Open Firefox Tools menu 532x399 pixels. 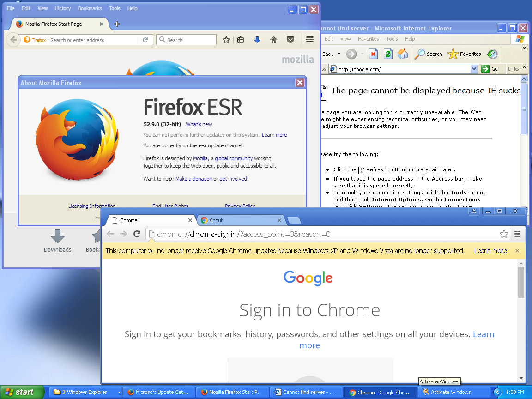(x=115, y=8)
